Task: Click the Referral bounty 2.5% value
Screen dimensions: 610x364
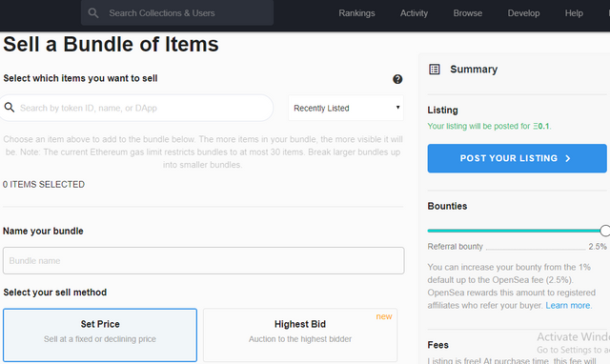Action: pyautogui.click(x=598, y=247)
